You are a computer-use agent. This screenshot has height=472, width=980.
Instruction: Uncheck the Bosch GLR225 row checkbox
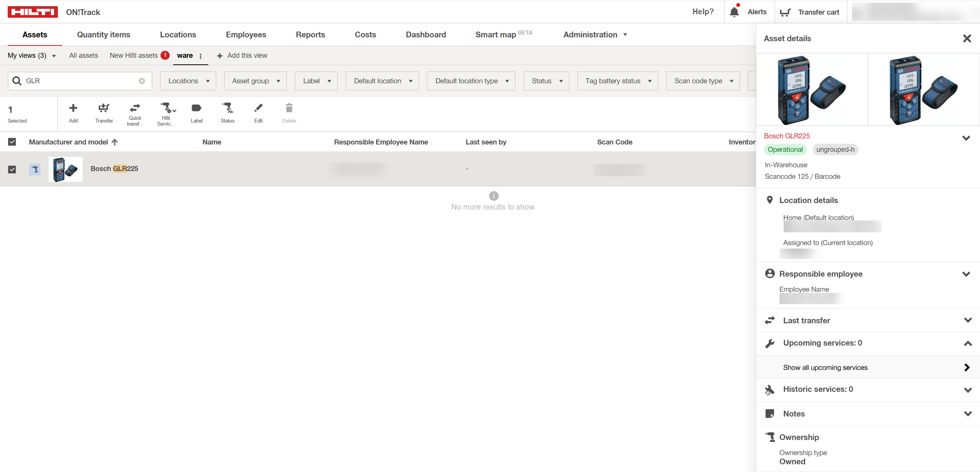coord(12,169)
